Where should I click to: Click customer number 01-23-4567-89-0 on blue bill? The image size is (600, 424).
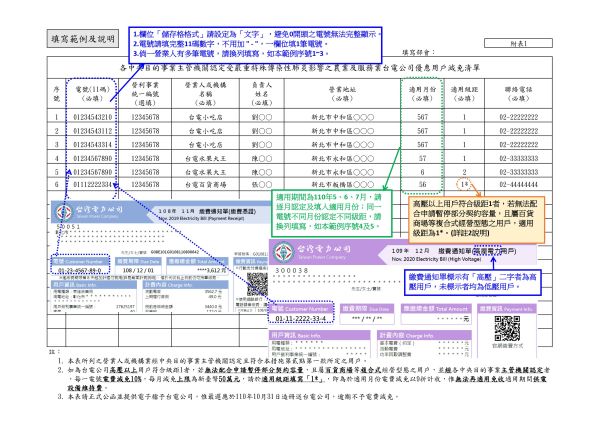point(80,270)
